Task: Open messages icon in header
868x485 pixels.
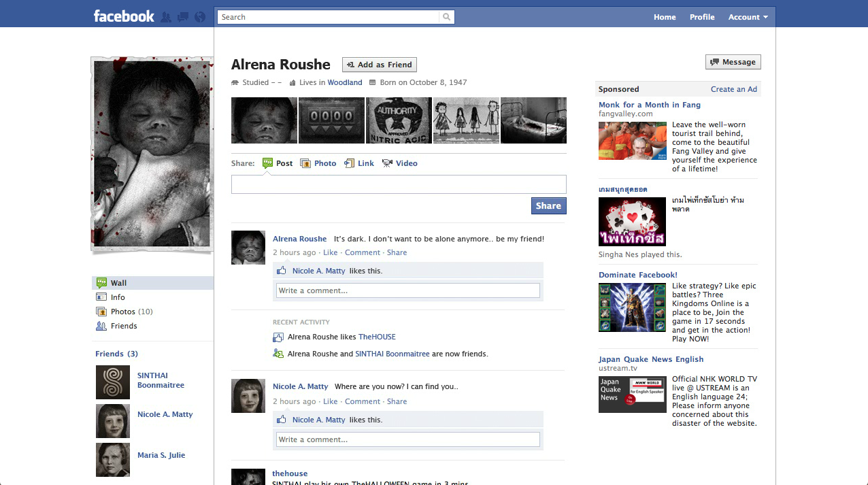Action: click(x=183, y=17)
